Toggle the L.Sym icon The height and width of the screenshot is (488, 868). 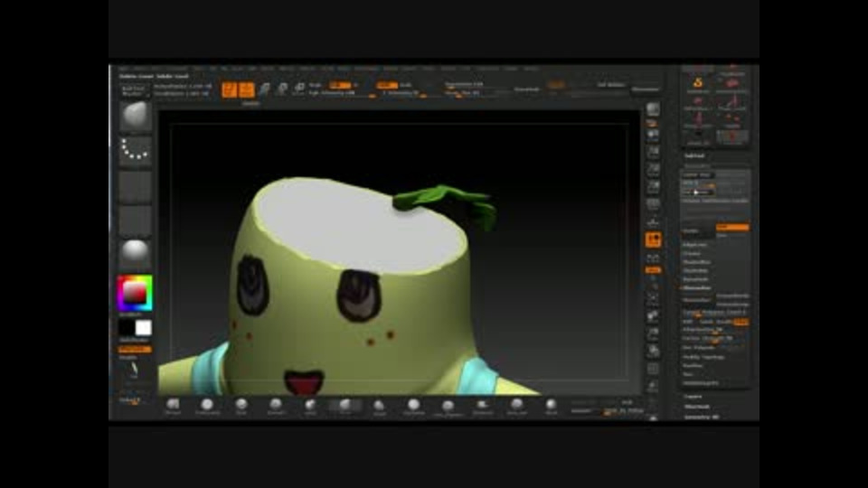pos(653,258)
